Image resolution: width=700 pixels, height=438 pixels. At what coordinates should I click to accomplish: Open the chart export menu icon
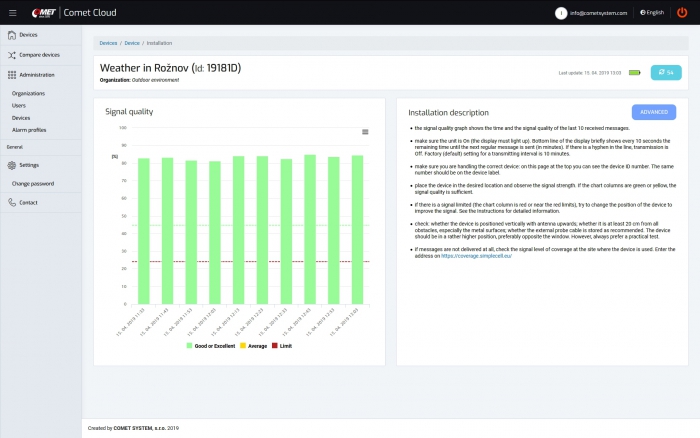[x=365, y=132]
